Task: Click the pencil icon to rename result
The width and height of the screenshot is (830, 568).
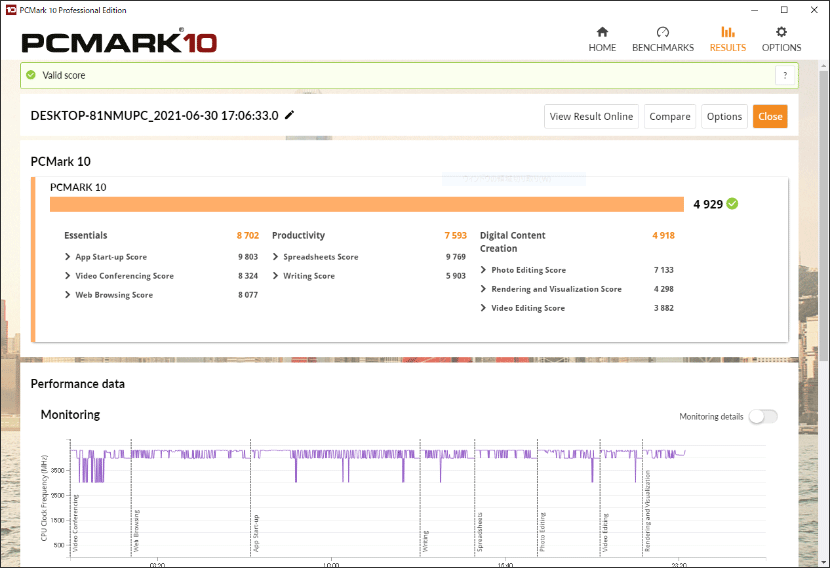Action: pyautogui.click(x=290, y=115)
